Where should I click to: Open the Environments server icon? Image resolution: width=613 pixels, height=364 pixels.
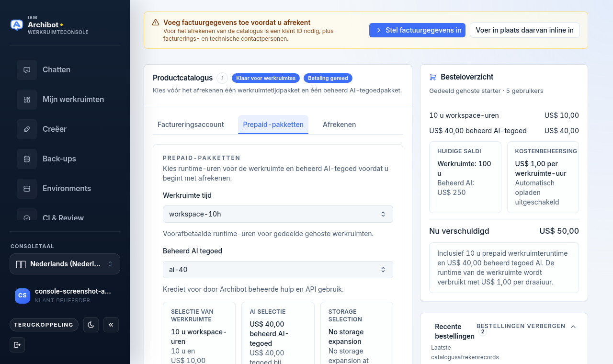point(27,189)
